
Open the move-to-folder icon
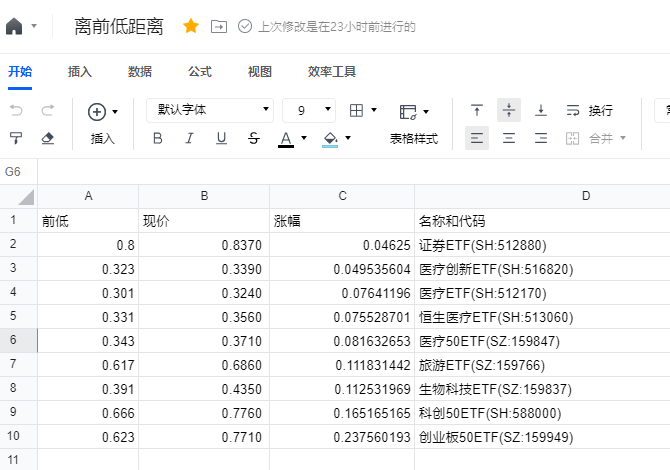219,26
